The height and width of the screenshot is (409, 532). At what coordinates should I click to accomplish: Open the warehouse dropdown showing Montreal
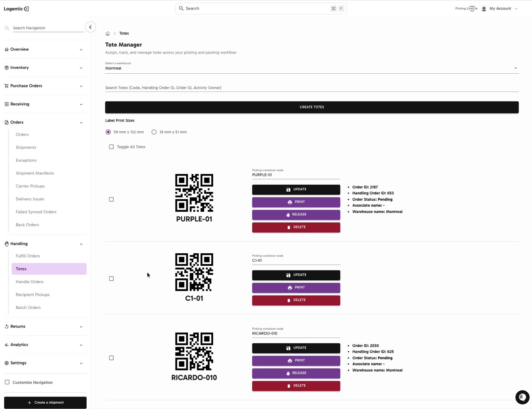pyautogui.click(x=312, y=68)
